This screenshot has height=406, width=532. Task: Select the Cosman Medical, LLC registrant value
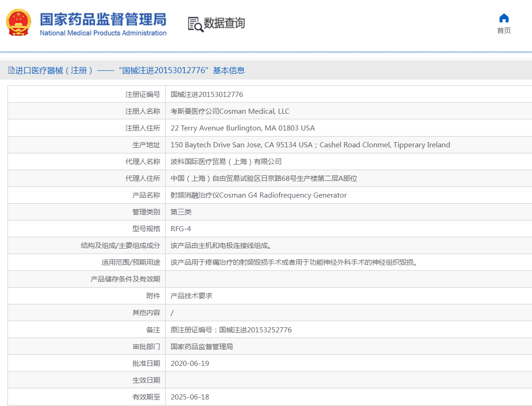coord(230,111)
